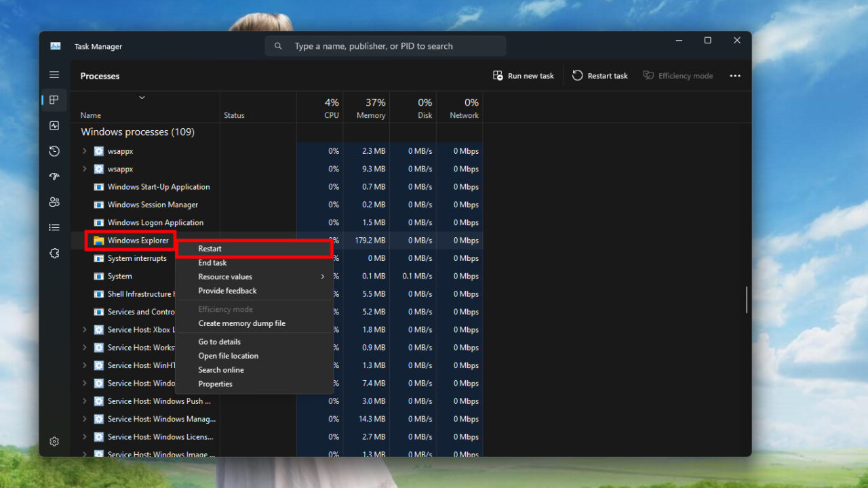
Task: Expand the navigation pane hamburger icon
Action: point(54,75)
